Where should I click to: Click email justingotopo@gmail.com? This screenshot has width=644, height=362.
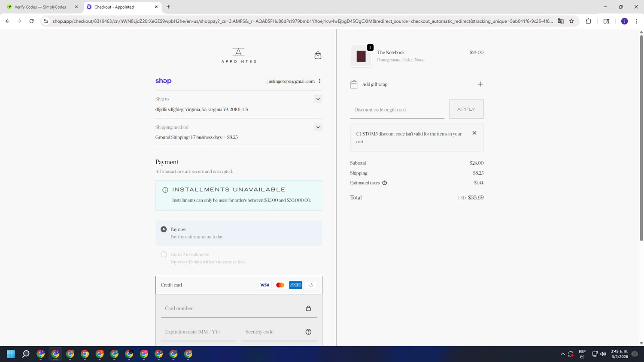point(291,81)
